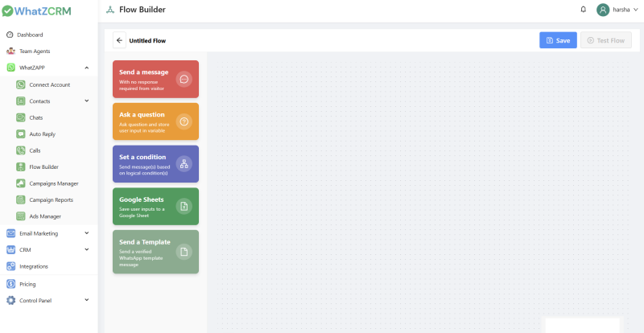Click the Set a condition branch icon
644x333 pixels.
click(x=184, y=164)
